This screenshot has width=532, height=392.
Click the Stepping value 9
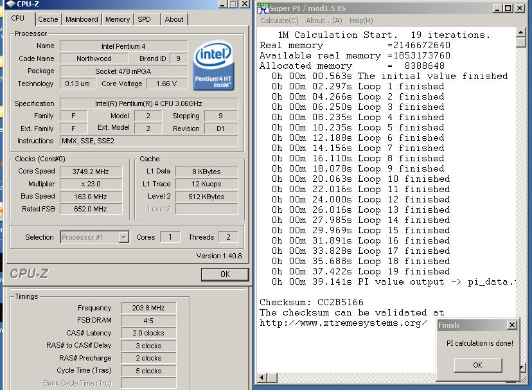(220, 116)
